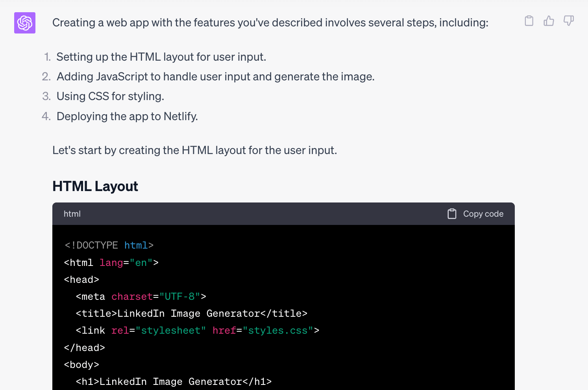This screenshot has width=588, height=390.
Task: Click the 'html' language label
Action: pos(72,214)
